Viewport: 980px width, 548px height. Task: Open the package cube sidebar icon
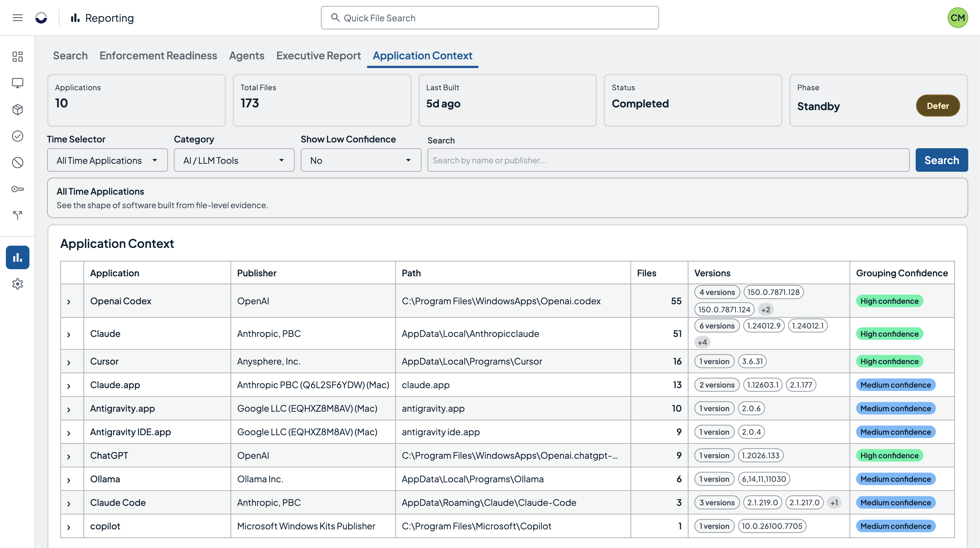pos(17,110)
